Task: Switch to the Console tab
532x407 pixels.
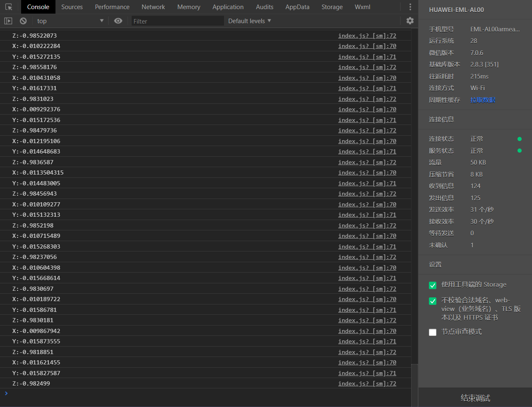Action: 38,7
